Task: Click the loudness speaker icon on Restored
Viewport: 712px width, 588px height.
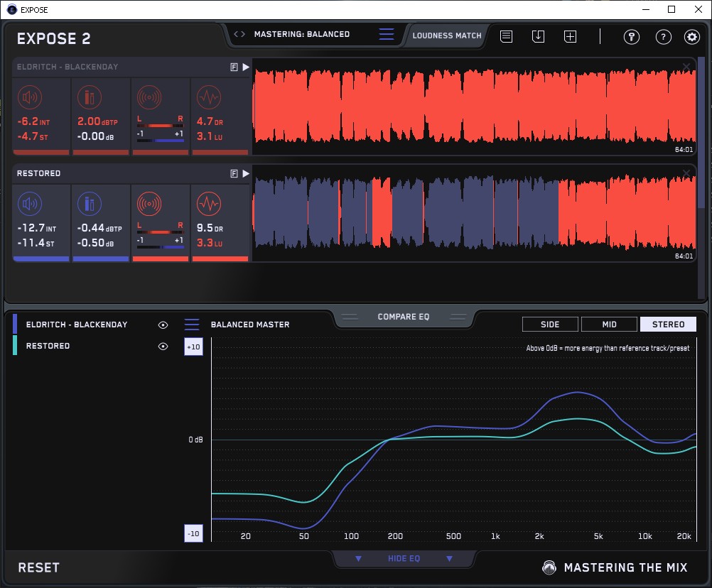Action: point(28,205)
